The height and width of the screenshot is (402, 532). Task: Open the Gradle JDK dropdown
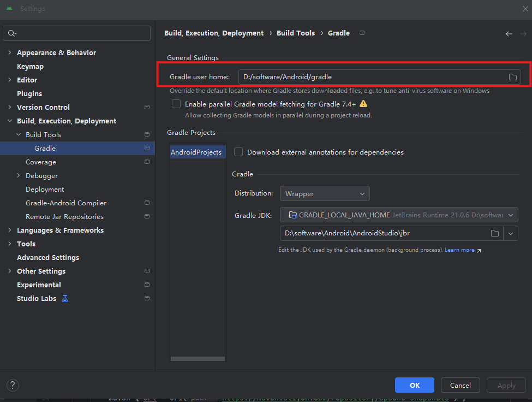[x=399, y=215]
